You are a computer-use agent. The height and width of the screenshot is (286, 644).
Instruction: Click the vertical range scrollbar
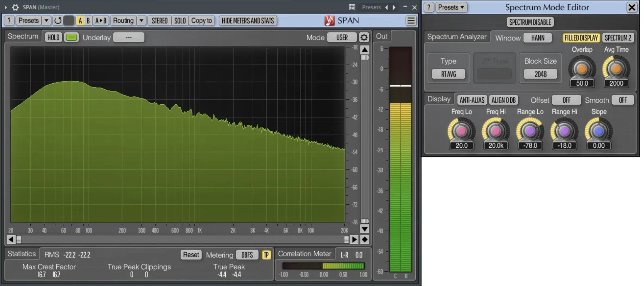(x=365, y=139)
